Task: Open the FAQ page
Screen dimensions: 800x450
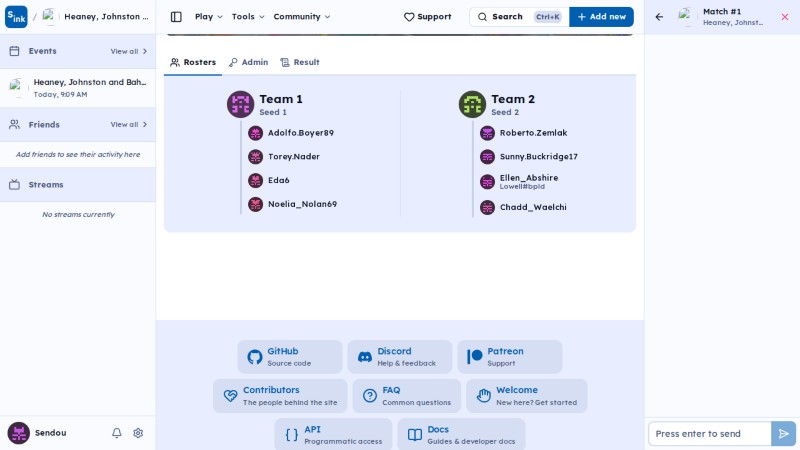Action: pos(407,396)
